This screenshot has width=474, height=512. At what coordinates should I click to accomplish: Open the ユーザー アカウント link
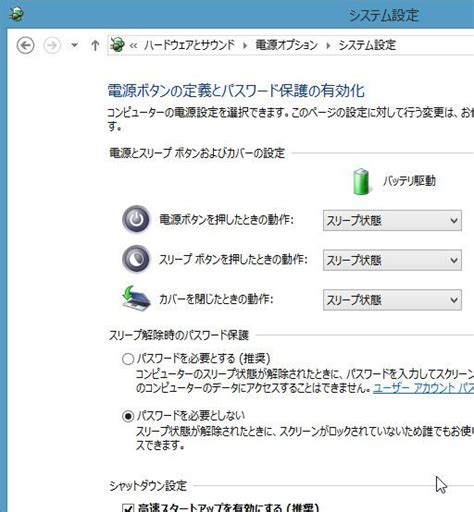pos(423,388)
